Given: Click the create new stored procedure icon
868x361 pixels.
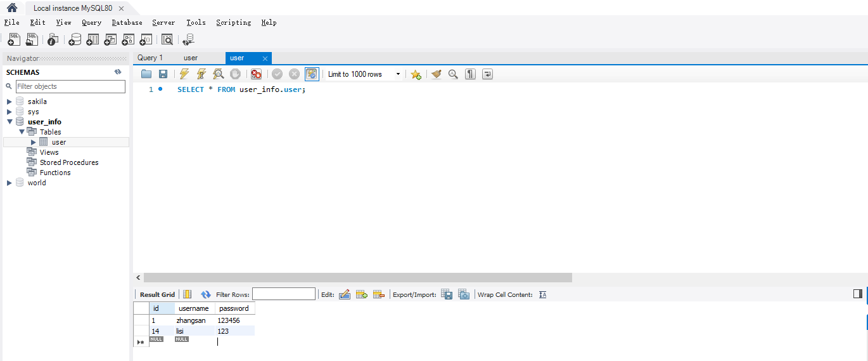Looking at the screenshot, I should coord(128,39).
